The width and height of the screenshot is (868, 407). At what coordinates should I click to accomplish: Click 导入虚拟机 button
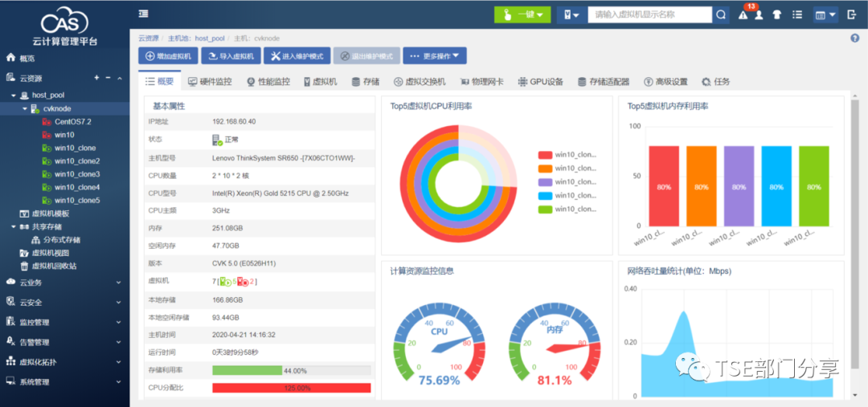[x=231, y=56]
